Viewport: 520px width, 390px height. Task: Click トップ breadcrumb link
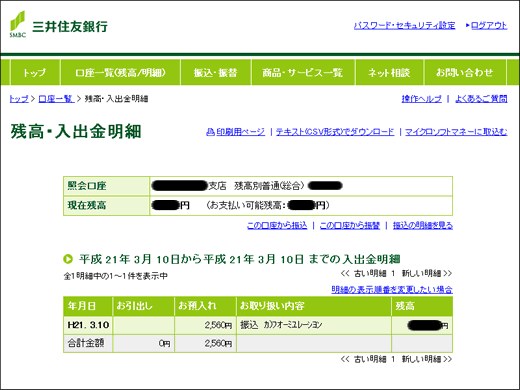(x=19, y=99)
